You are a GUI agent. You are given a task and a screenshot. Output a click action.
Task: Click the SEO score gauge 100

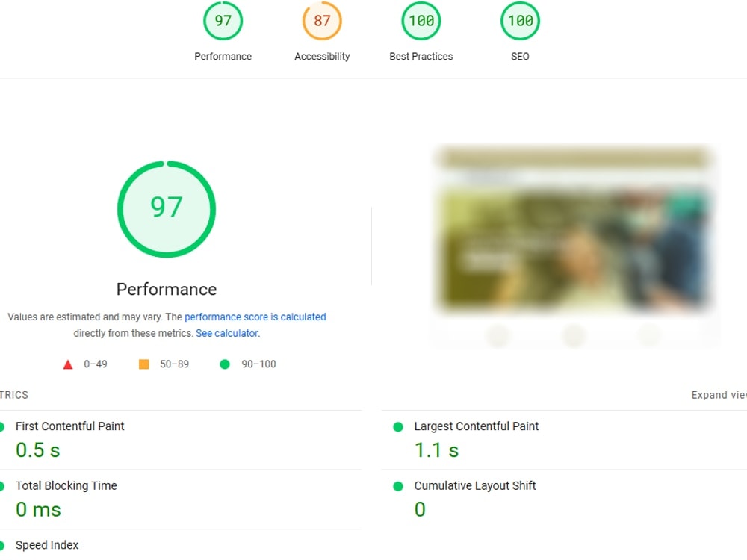pos(520,21)
